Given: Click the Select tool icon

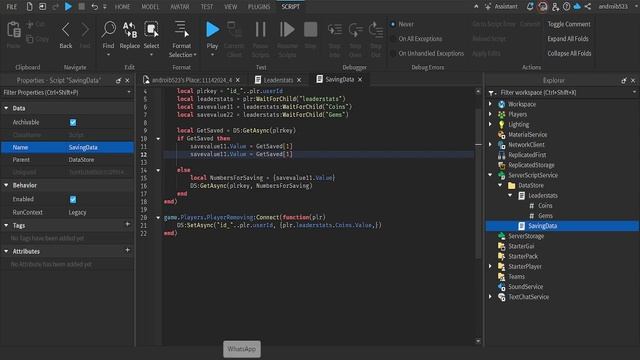Looking at the screenshot, I should pos(151,30).
